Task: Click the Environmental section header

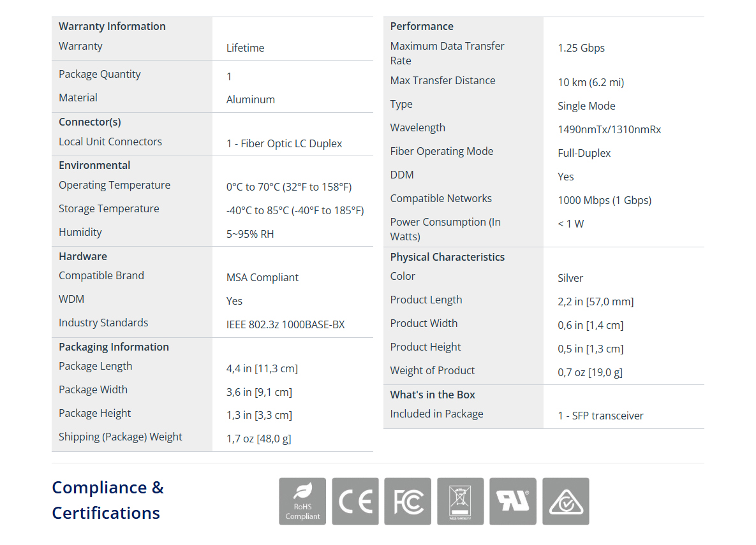Action: pyautogui.click(x=94, y=165)
